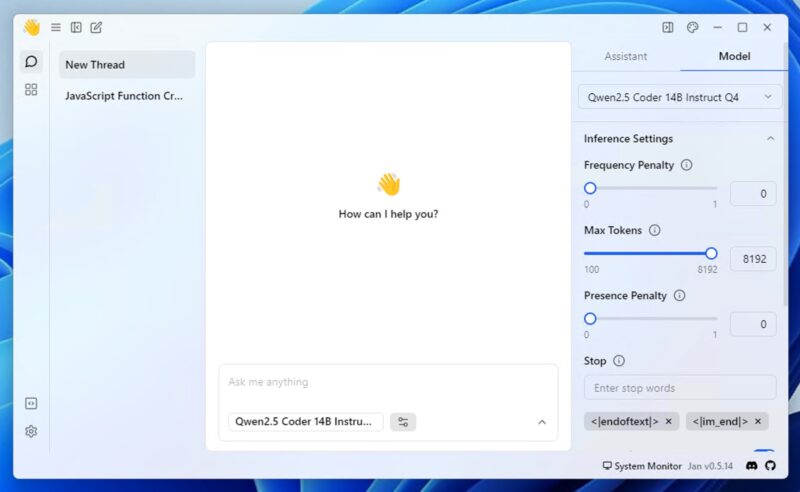The image size is (800, 492).
Task: Toggle the left threads panel icon
Action: tap(76, 28)
